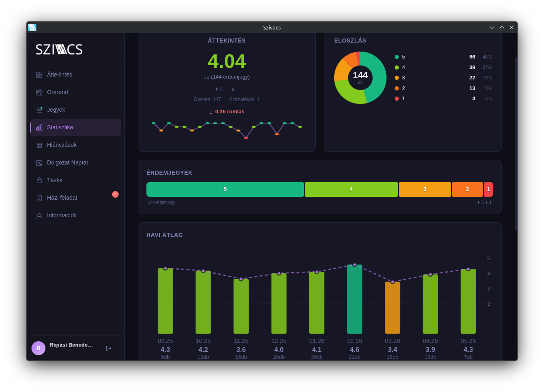Click the Házi feladat notification badge
This screenshot has height=392, width=544.
(115, 194)
